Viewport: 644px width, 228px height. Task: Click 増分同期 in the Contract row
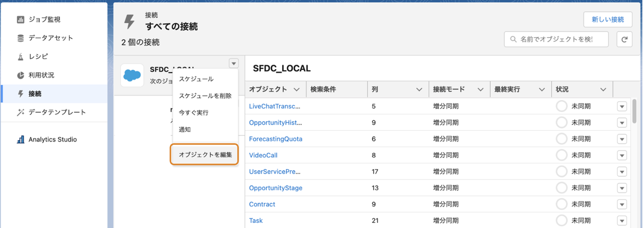tap(446, 204)
